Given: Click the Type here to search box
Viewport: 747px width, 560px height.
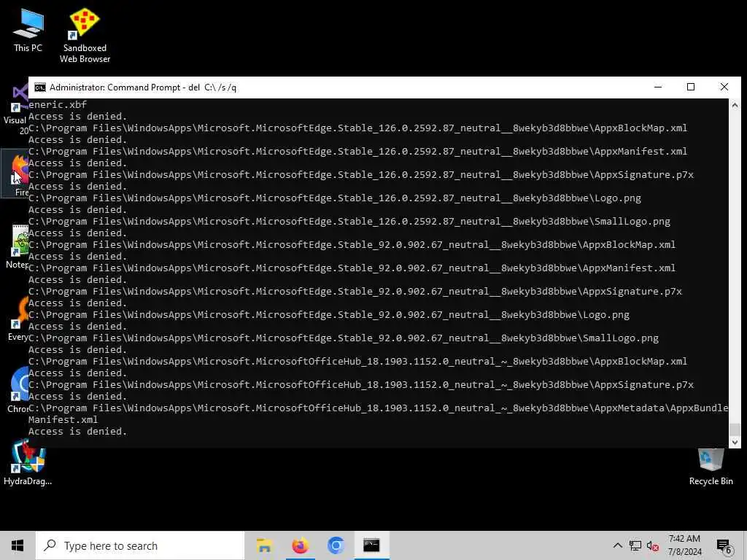Looking at the screenshot, I should pyautogui.click(x=140, y=545).
